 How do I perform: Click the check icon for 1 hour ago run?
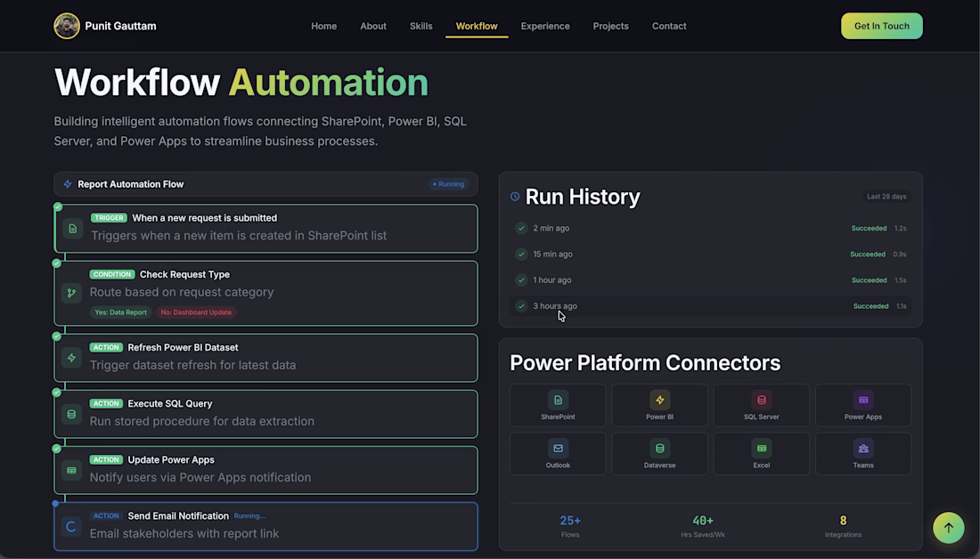click(521, 280)
